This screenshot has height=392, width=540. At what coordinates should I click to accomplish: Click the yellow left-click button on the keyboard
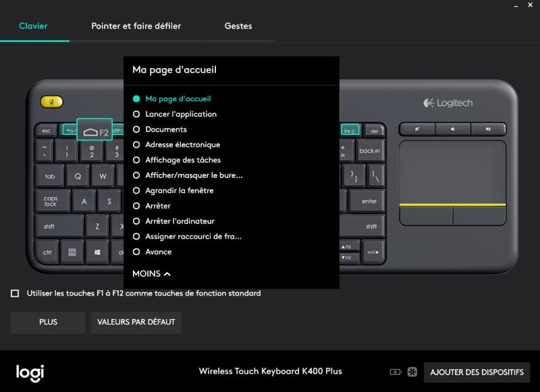point(52,102)
